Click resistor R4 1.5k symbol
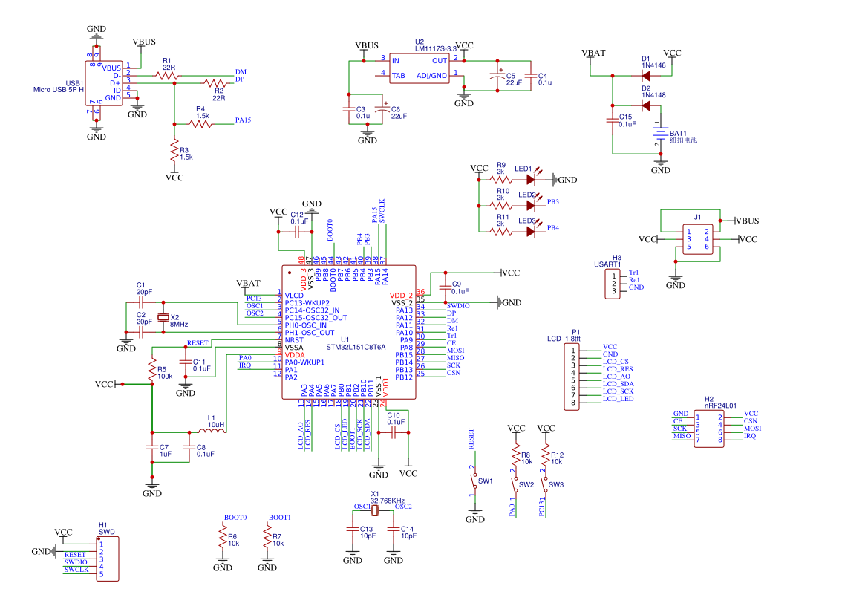Viewport: 868px width, 615px height. [x=200, y=124]
